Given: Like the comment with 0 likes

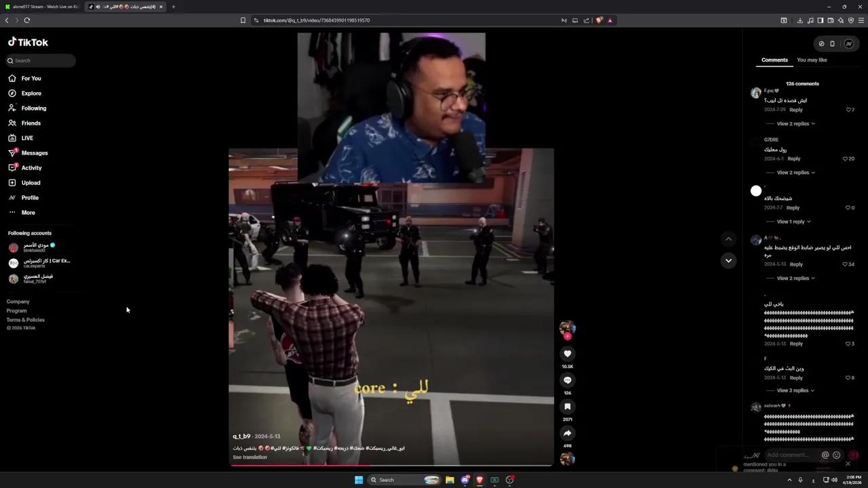Looking at the screenshot, I should (x=848, y=208).
